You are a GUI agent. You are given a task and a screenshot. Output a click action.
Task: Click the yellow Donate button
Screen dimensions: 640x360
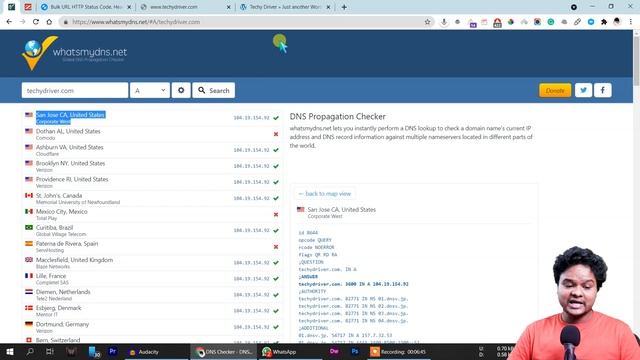tap(555, 90)
